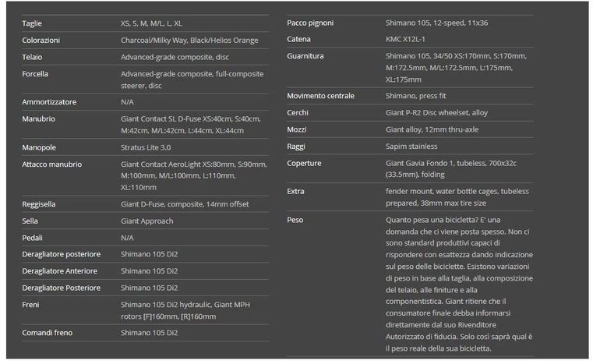Select 'Shimano 105, 12-speed, 11x36' value
This screenshot has width=600, height=364.
[436, 23]
